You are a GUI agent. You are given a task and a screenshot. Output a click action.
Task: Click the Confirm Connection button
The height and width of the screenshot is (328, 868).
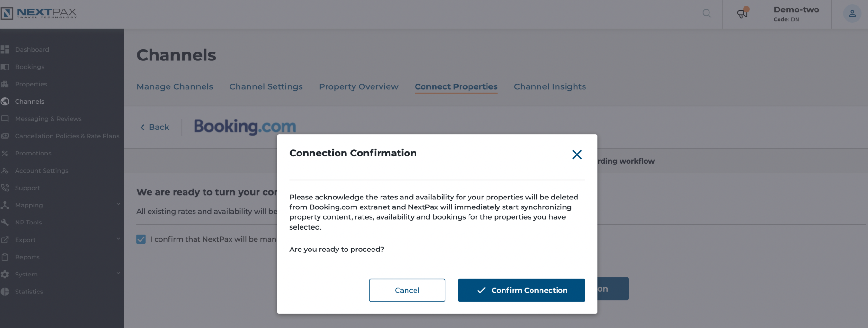tap(521, 290)
